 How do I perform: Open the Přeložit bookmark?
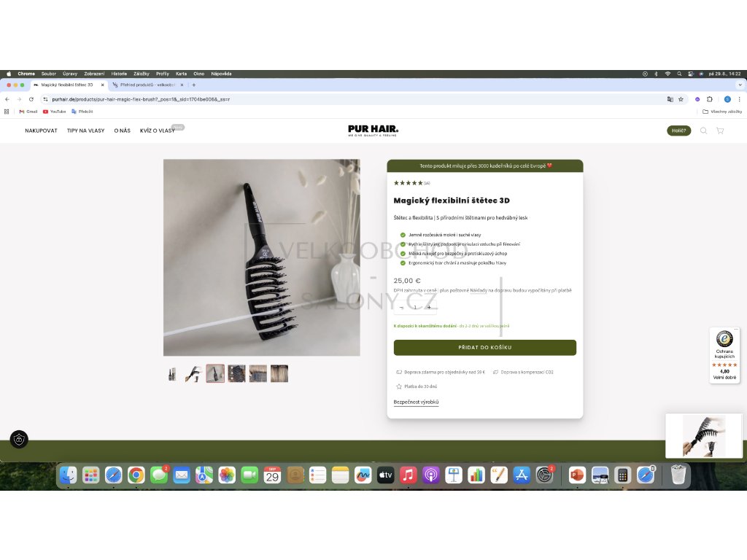[x=82, y=112]
